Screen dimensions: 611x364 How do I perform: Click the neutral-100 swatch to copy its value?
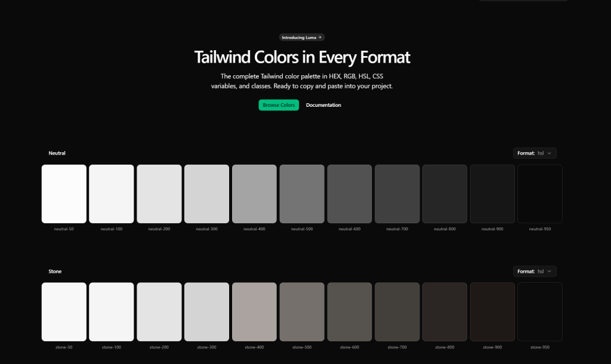(x=111, y=193)
